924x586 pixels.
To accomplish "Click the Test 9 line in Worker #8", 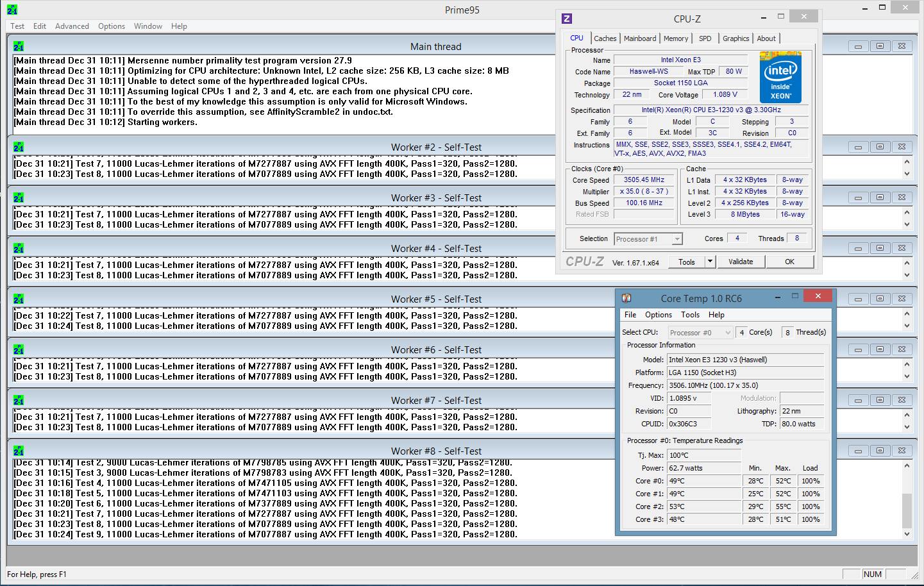I will (x=265, y=534).
